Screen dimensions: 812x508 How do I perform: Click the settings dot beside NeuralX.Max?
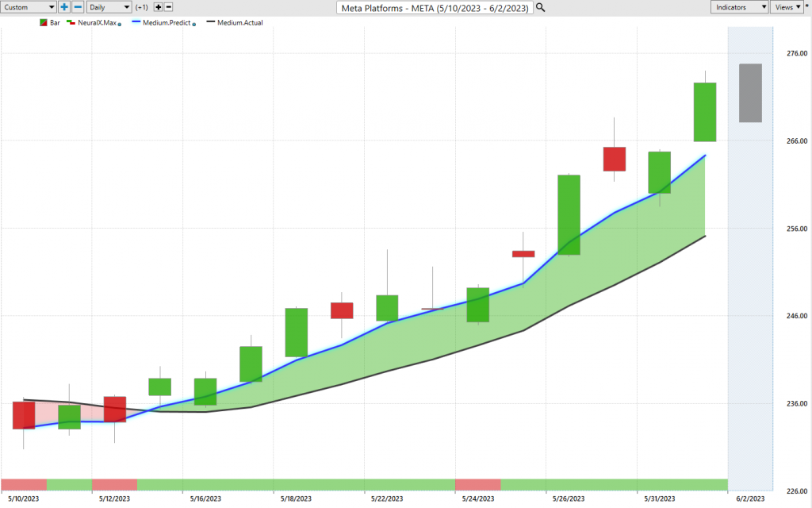(x=120, y=25)
